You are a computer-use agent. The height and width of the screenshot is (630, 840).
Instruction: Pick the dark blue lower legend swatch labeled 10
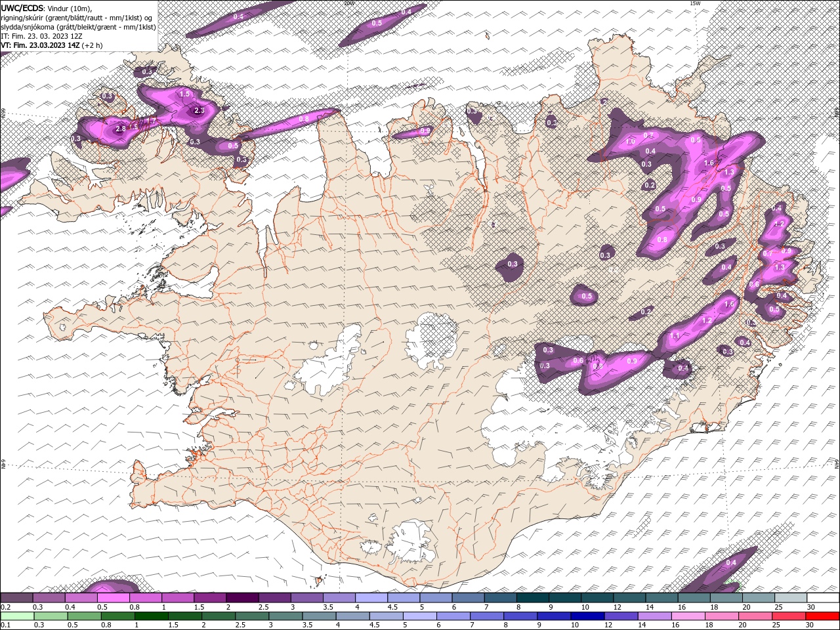[x=587, y=616]
